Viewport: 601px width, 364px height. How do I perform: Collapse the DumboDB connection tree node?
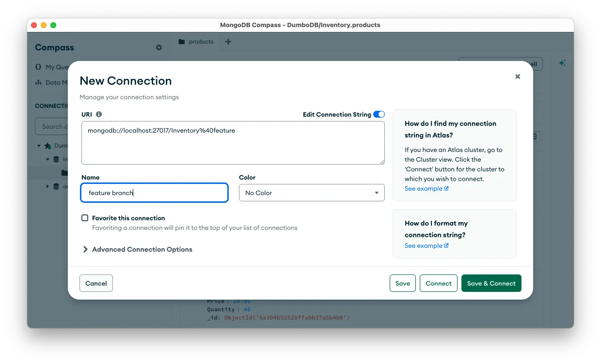point(39,146)
